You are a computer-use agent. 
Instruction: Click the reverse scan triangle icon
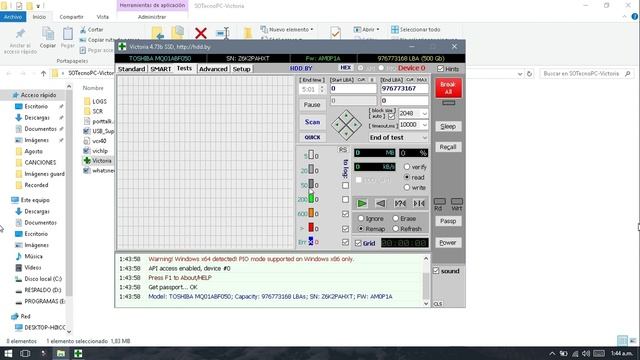380,203
